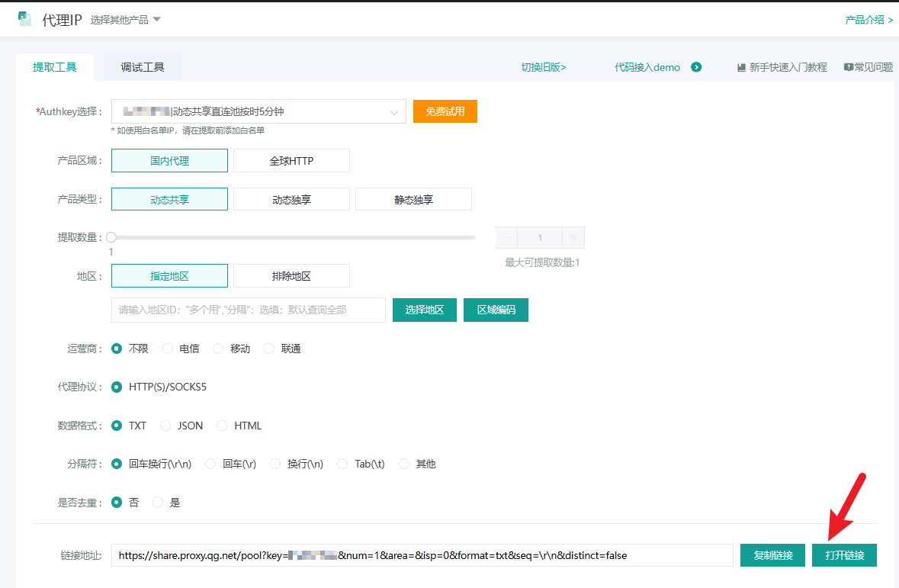Choose JSON as the data format

(165, 426)
